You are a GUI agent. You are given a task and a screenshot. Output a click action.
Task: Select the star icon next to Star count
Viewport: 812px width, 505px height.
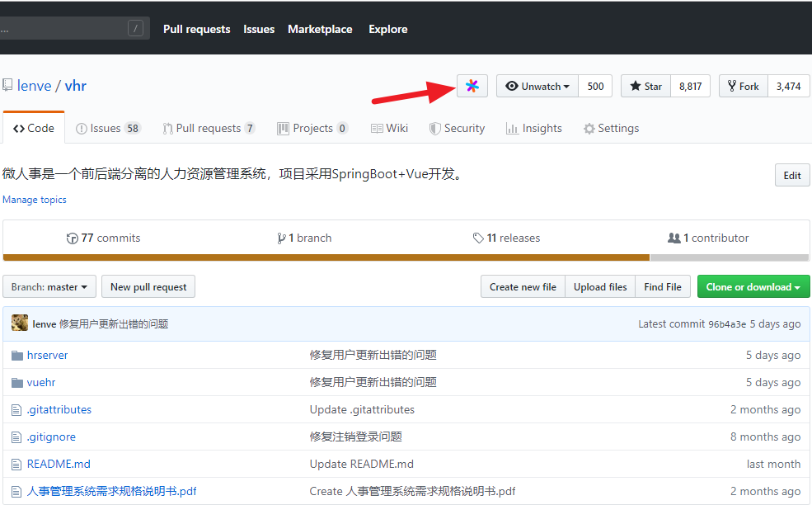click(636, 86)
